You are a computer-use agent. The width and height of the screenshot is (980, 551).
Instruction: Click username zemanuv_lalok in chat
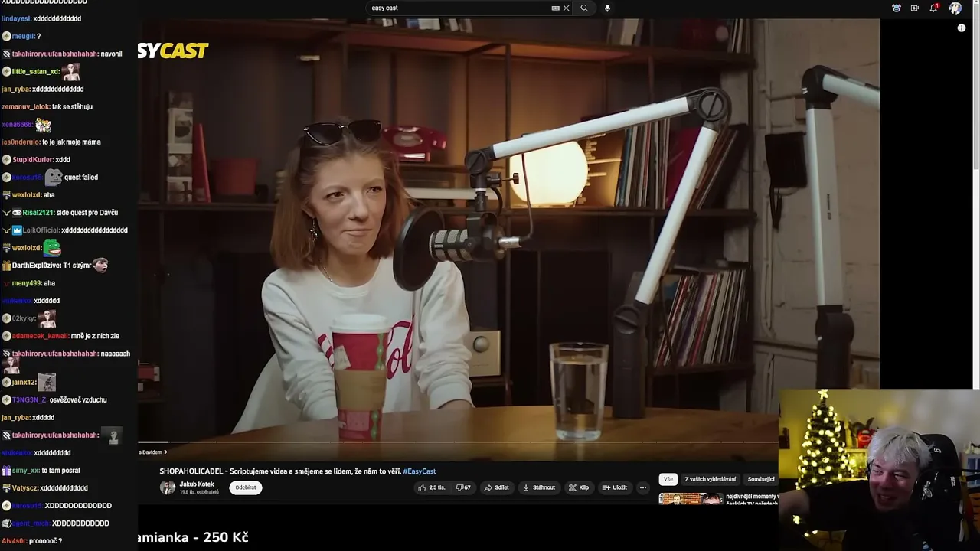pos(26,107)
